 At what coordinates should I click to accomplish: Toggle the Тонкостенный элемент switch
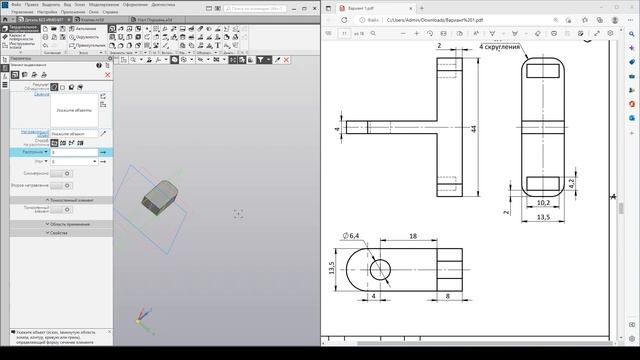61,209
